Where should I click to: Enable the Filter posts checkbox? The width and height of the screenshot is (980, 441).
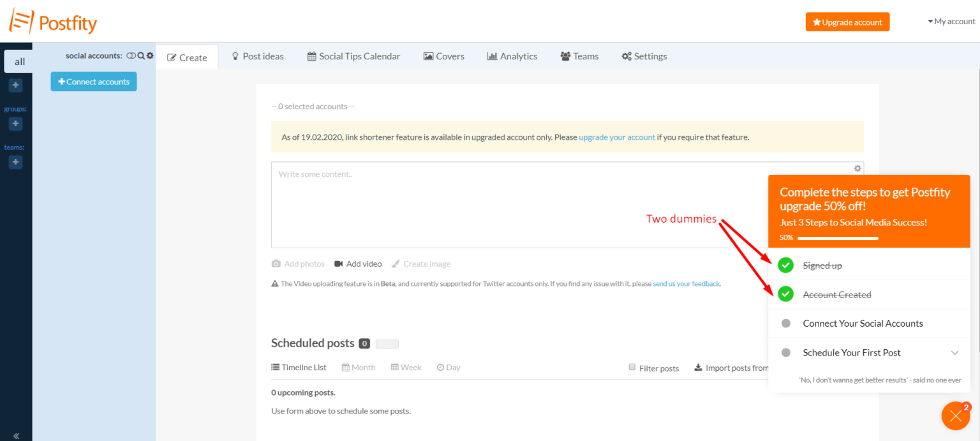point(632,366)
